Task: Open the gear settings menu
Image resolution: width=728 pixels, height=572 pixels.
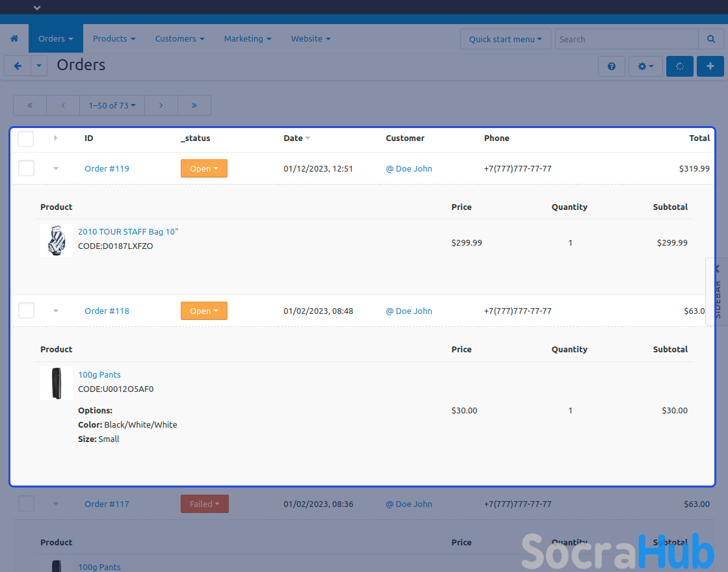Action: (x=645, y=66)
